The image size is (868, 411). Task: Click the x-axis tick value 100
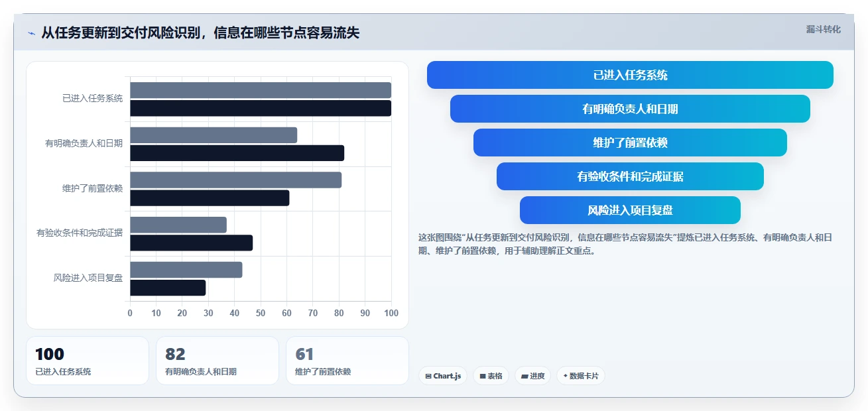click(x=391, y=313)
